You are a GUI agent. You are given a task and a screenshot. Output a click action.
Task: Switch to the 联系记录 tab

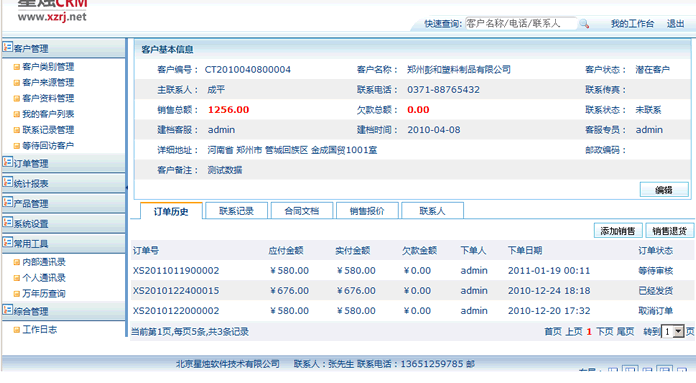(x=237, y=211)
